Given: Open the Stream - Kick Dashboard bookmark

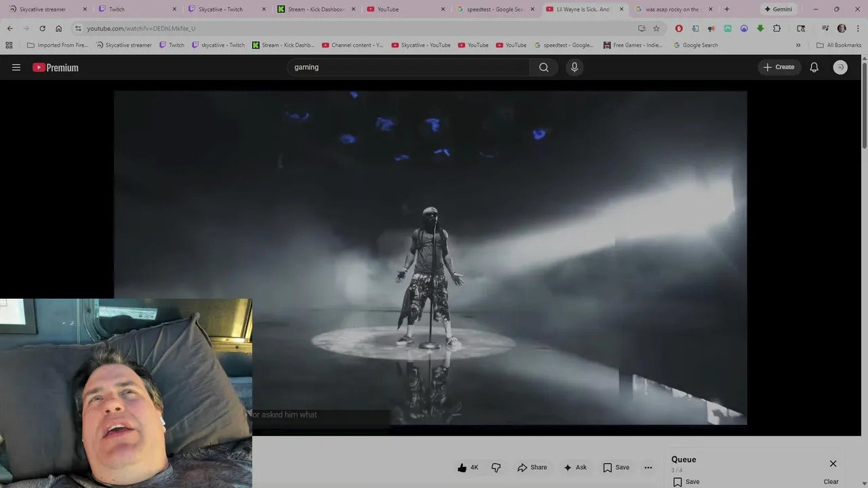Looking at the screenshot, I should [x=283, y=45].
